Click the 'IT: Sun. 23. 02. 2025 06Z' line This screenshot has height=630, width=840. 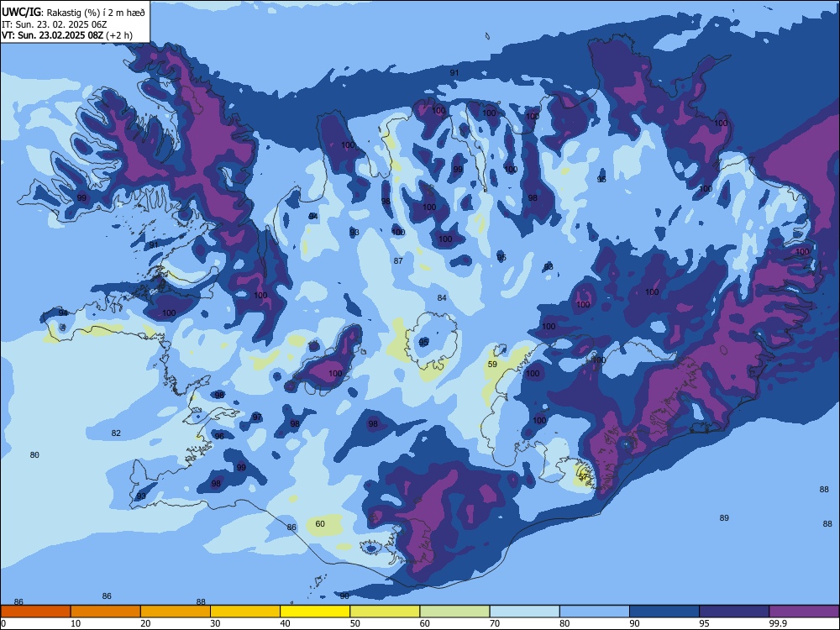(54, 24)
